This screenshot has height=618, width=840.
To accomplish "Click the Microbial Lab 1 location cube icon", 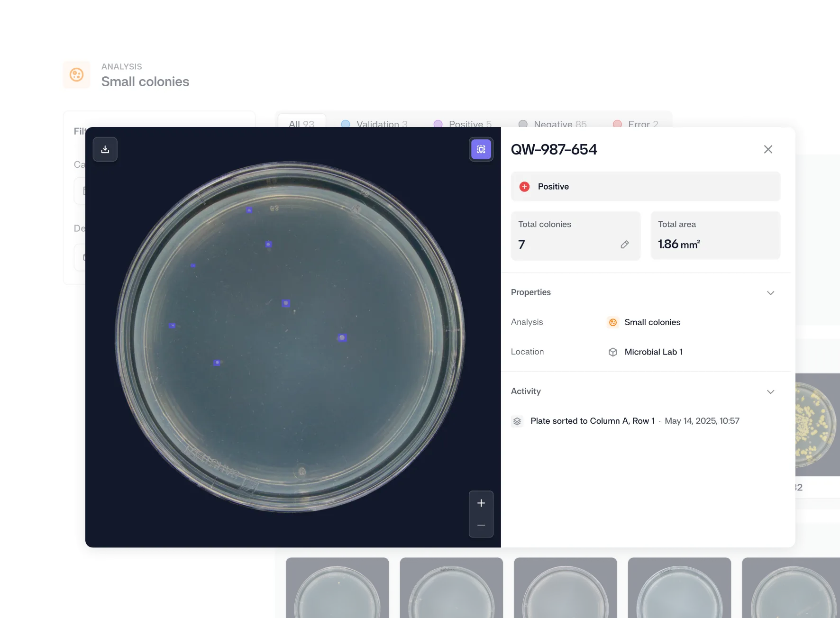I will coord(613,352).
